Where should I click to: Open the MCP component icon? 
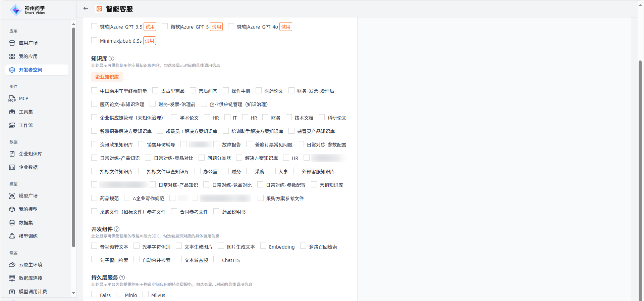click(x=12, y=99)
